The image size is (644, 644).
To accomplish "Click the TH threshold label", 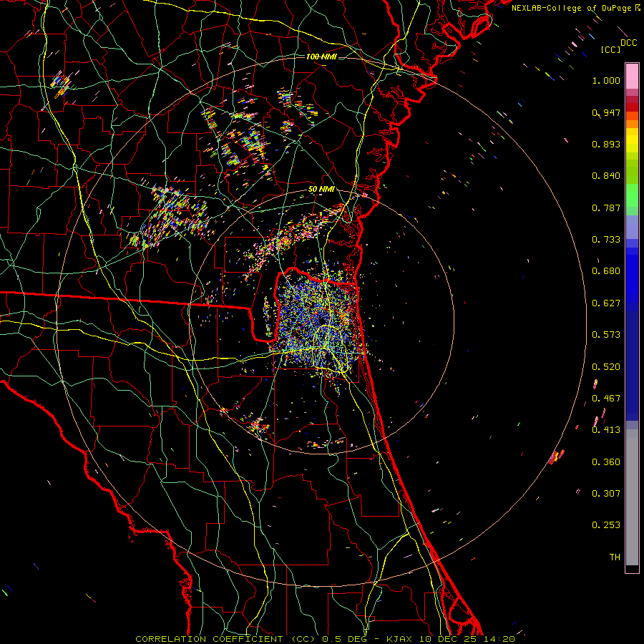I will [x=615, y=557].
